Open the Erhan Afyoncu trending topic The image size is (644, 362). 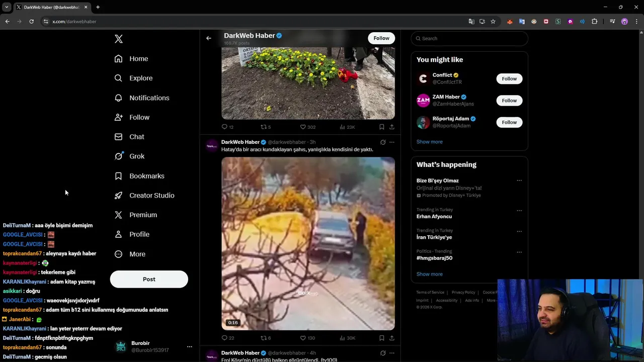434,217
